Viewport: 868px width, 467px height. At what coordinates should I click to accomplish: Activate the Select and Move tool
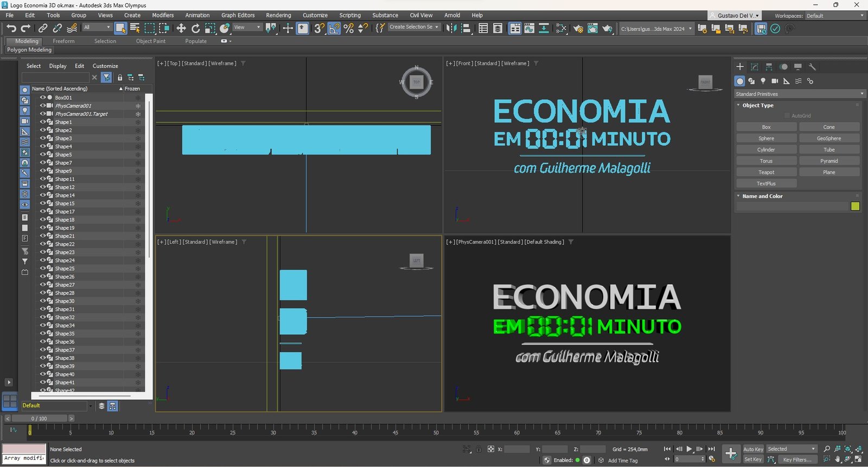pyautogui.click(x=181, y=28)
